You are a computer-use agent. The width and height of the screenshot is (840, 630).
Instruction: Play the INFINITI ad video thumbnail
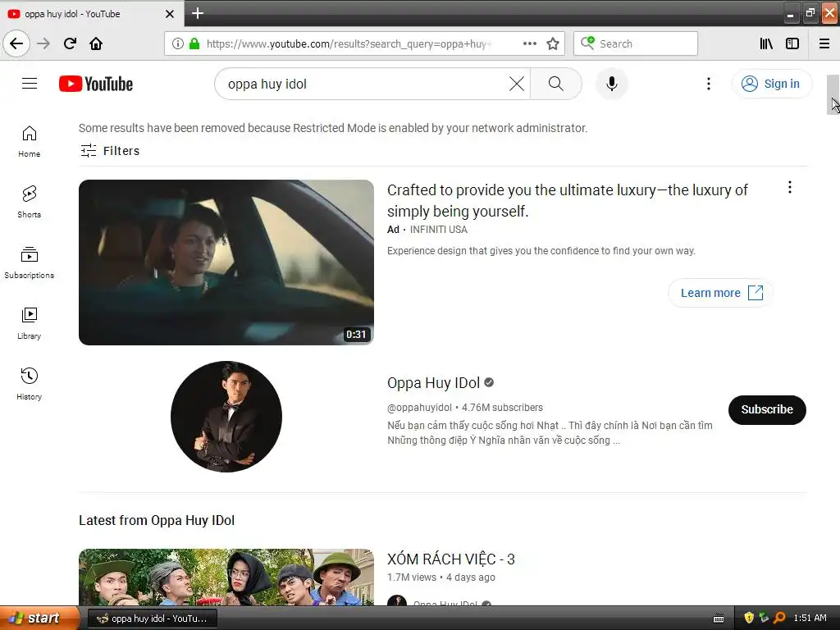pos(226,262)
